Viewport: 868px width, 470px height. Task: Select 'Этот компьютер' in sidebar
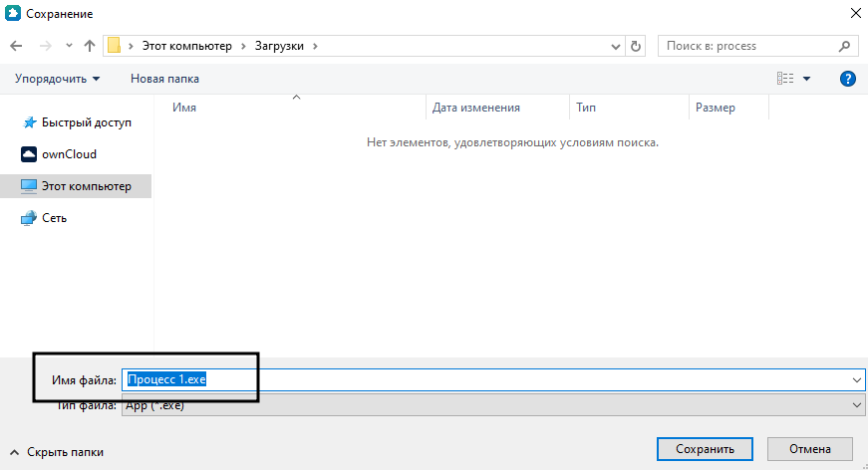click(x=76, y=186)
